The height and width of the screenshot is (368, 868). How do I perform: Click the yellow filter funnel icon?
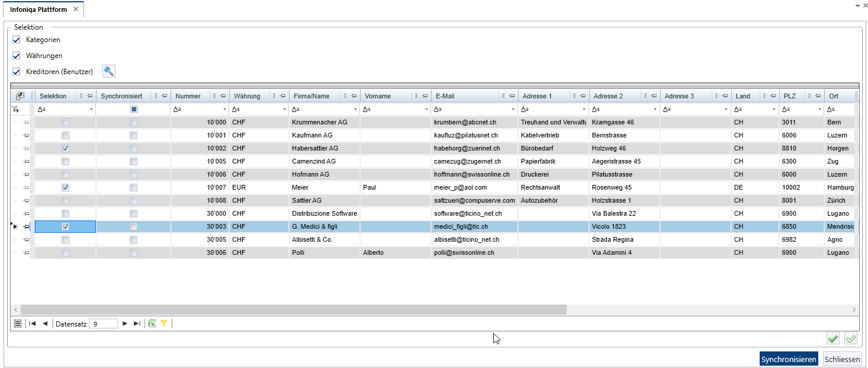click(x=164, y=324)
